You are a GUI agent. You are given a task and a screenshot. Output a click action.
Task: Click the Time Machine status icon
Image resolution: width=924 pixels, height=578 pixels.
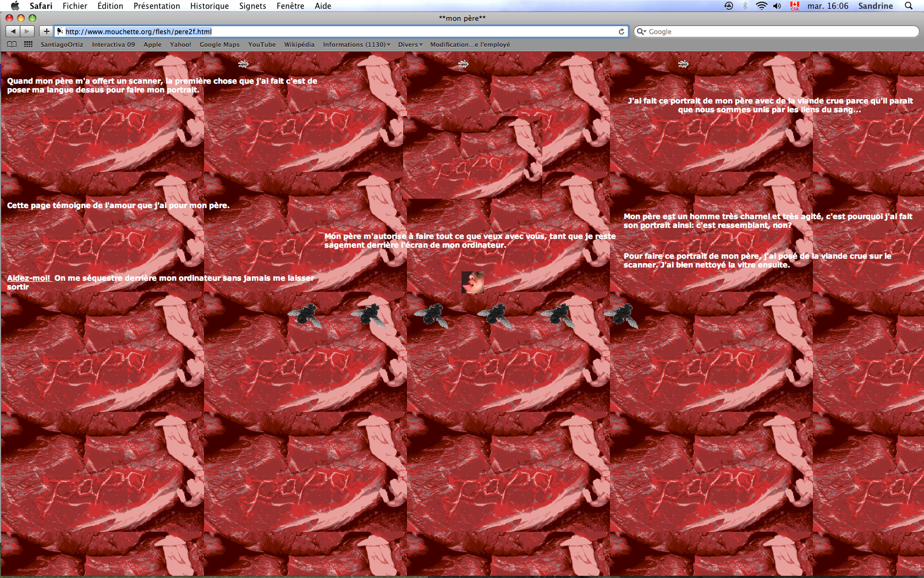pyautogui.click(x=729, y=6)
